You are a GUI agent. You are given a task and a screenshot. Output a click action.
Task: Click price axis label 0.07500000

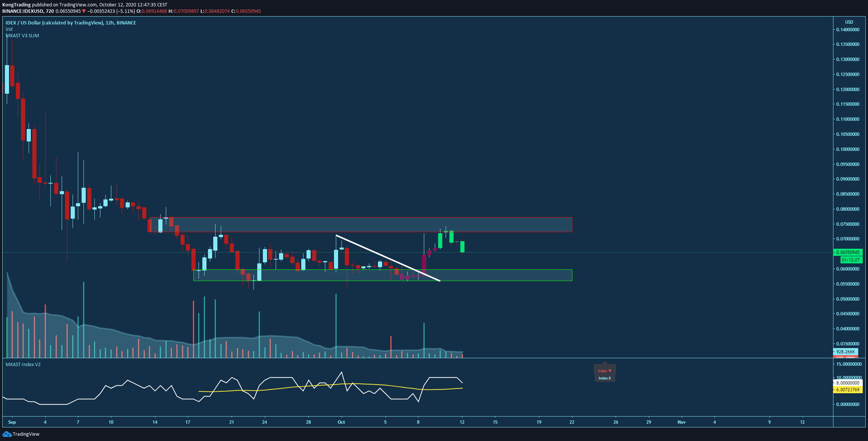pyautogui.click(x=848, y=224)
